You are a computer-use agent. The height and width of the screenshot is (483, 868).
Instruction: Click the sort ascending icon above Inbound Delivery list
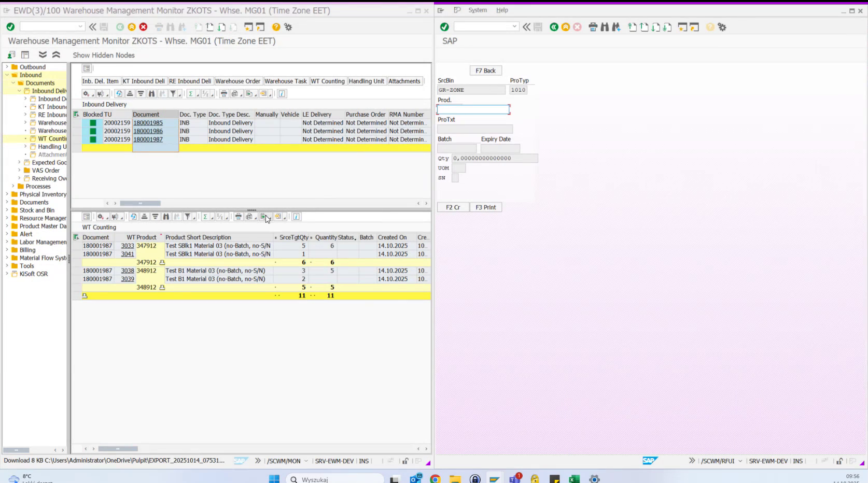(130, 94)
